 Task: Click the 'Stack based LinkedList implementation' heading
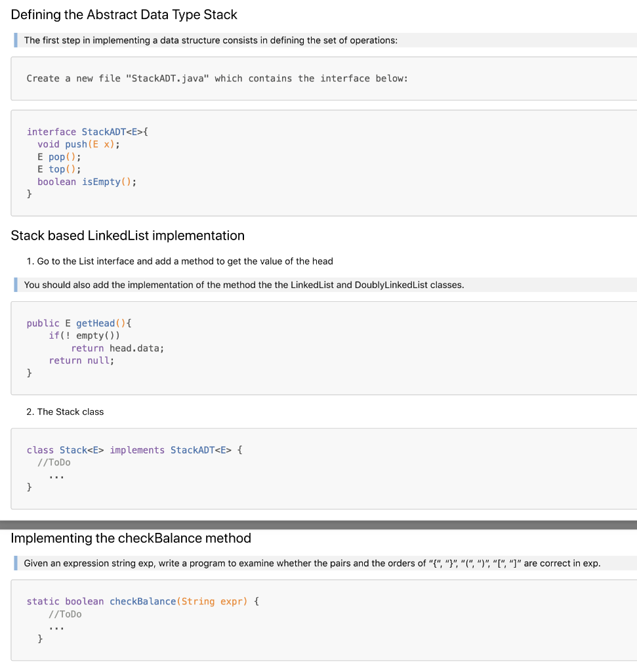[x=128, y=236]
